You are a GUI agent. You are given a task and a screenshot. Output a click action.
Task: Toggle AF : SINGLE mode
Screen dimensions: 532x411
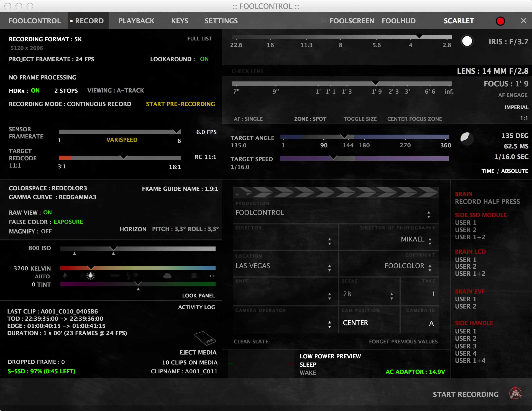(x=248, y=119)
